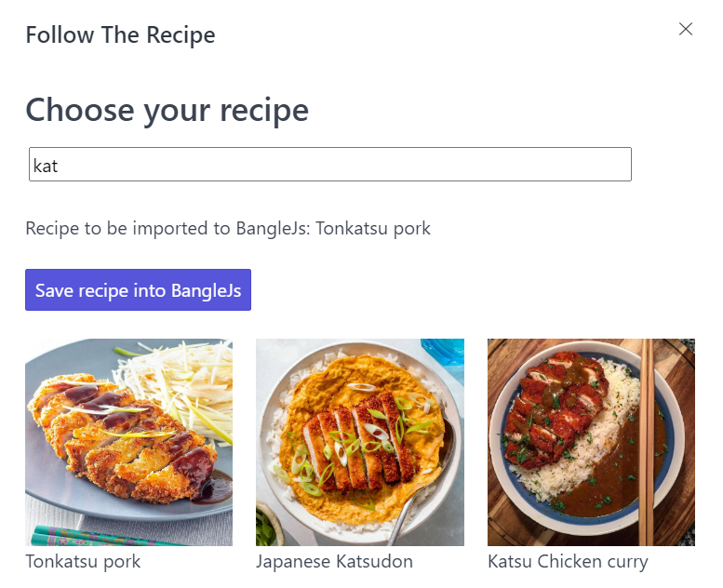Click the Choose your recipe heading
723x588 pixels.
pyautogui.click(x=167, y=110)
